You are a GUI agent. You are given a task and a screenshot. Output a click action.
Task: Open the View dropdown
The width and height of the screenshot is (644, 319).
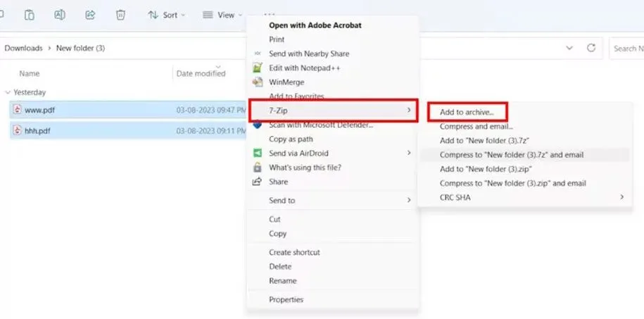[222, 15]
